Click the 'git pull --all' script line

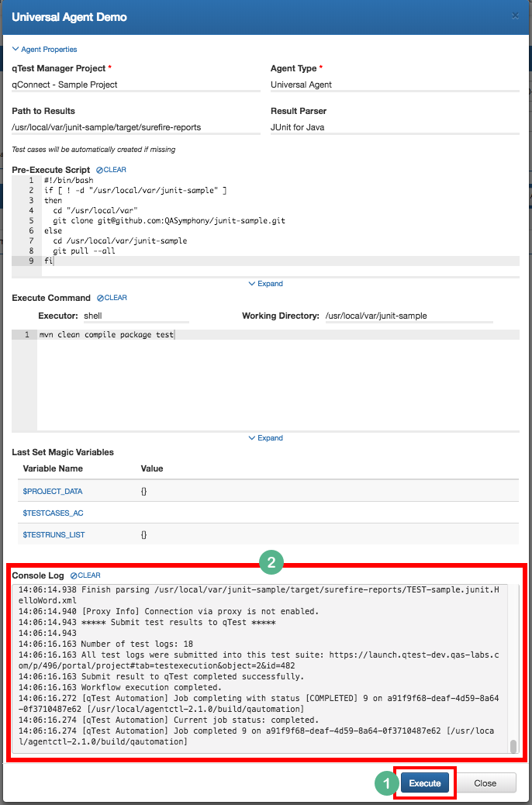[x=84, y=251]
